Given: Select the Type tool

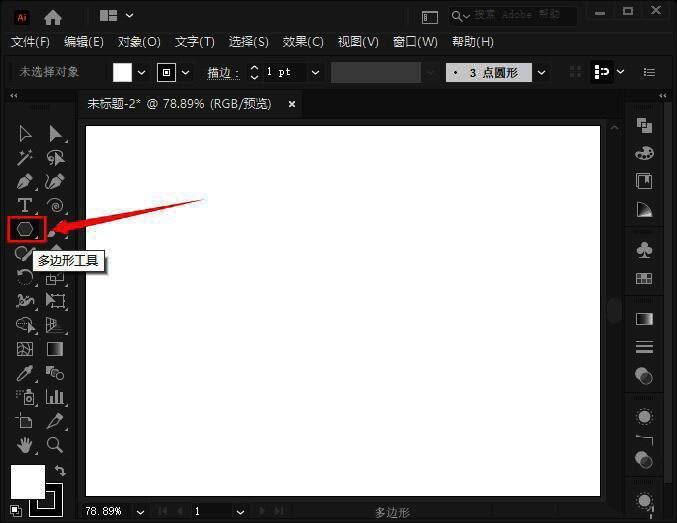Looking at the screenshot, I should pos(25,206).
